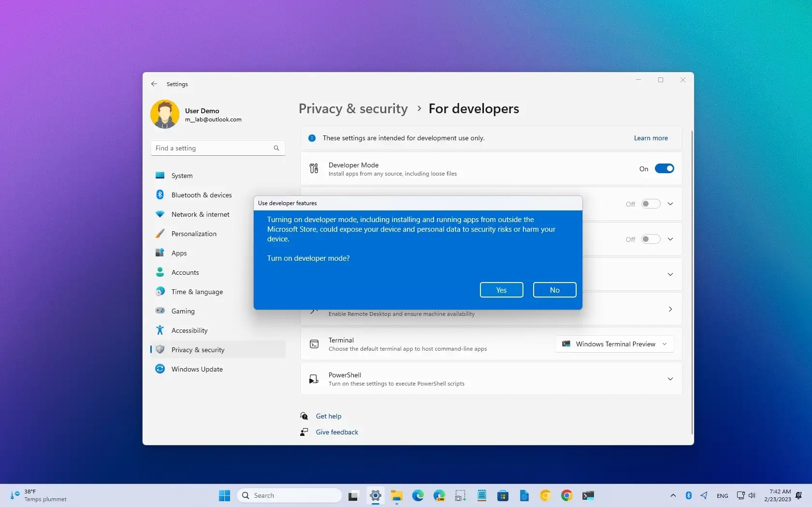Go to Privacy & security via breadcrumb
812x507 pixels.
352,108
